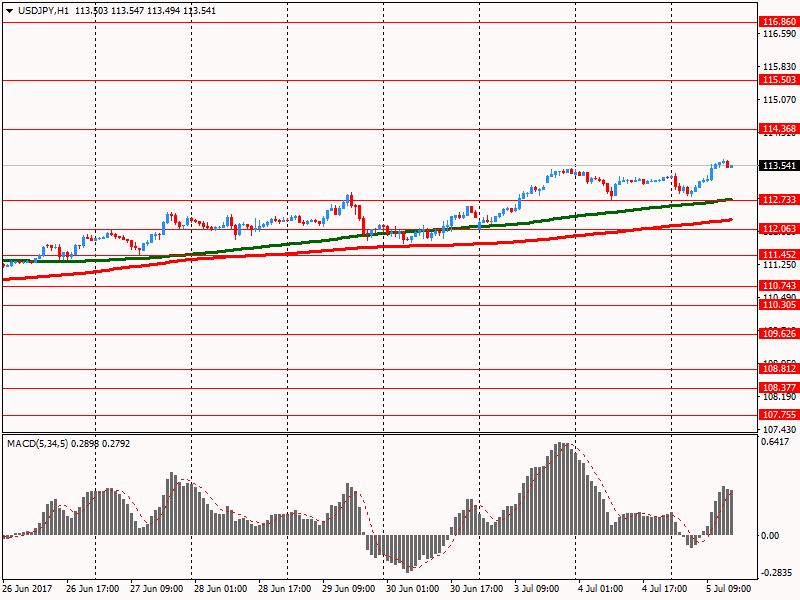The width and height of the screenshot is (800, 600).
Task: Select the 110.743 price level label
Action: [779, 286]
